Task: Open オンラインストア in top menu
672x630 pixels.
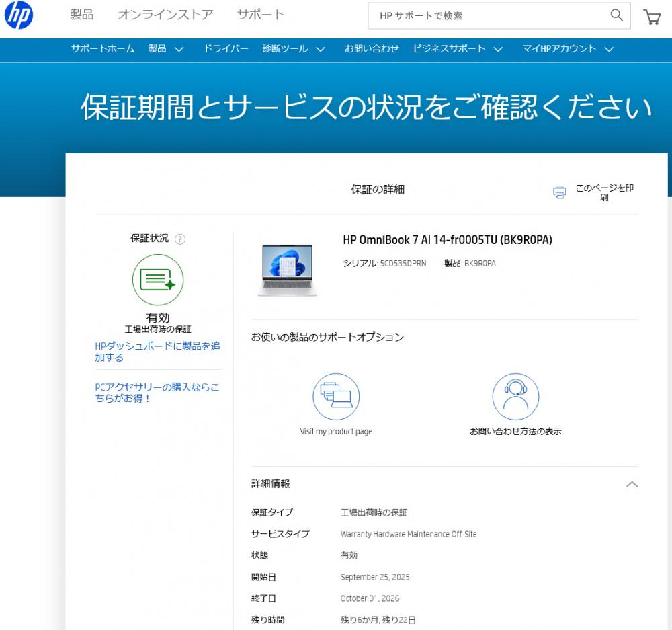Action: click(165, 15)
